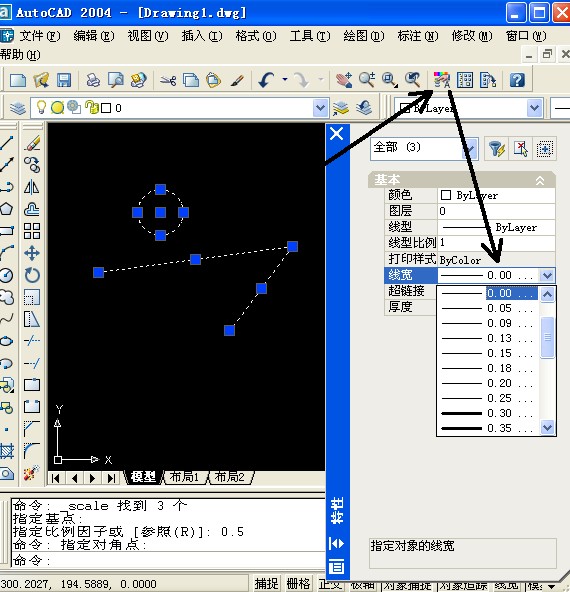Open the properties palette menu icon
Viewport: 570px width, 592px height.
[337, 567]
